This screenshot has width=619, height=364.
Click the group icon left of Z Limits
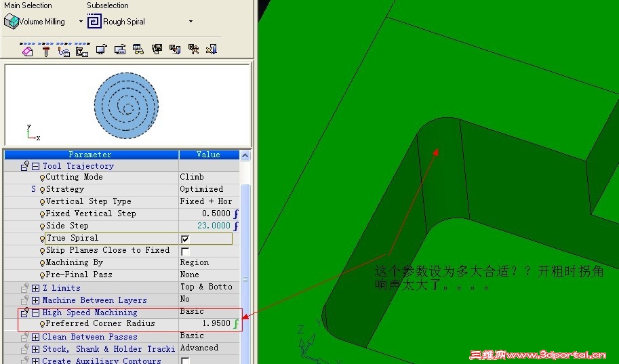coord(25,288)
